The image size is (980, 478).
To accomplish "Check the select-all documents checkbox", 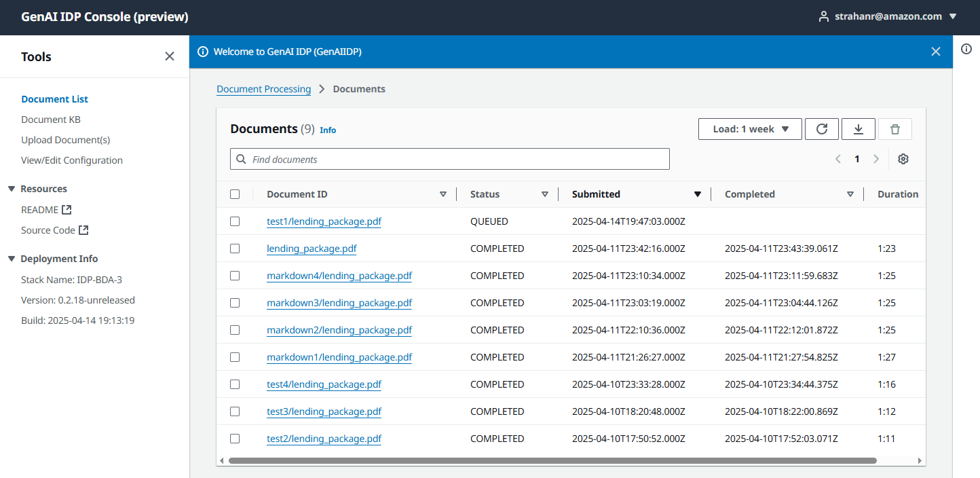I will (235, 194).
